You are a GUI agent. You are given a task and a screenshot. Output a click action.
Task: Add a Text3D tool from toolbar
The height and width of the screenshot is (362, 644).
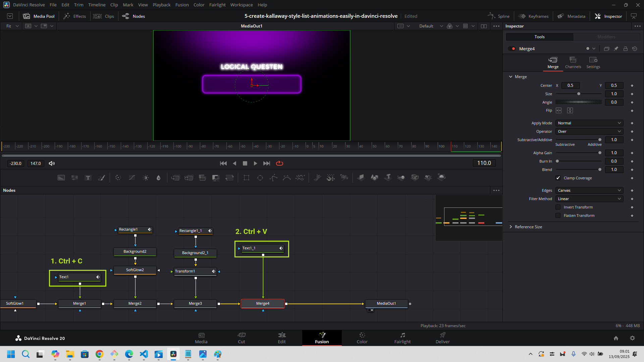[x=388, y=177]
